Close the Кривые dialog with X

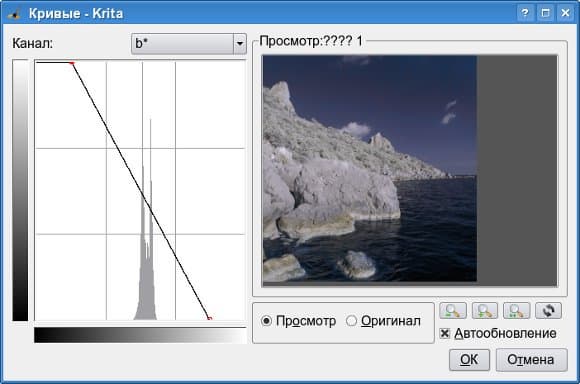566,13
